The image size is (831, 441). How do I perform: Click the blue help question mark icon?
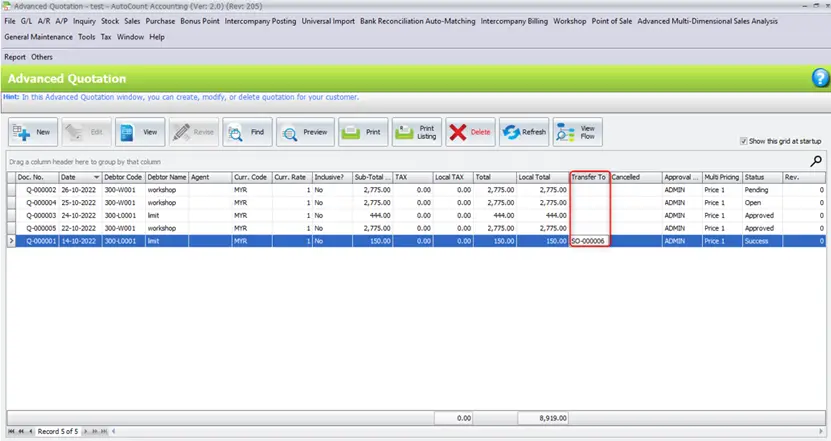[820, 78]
